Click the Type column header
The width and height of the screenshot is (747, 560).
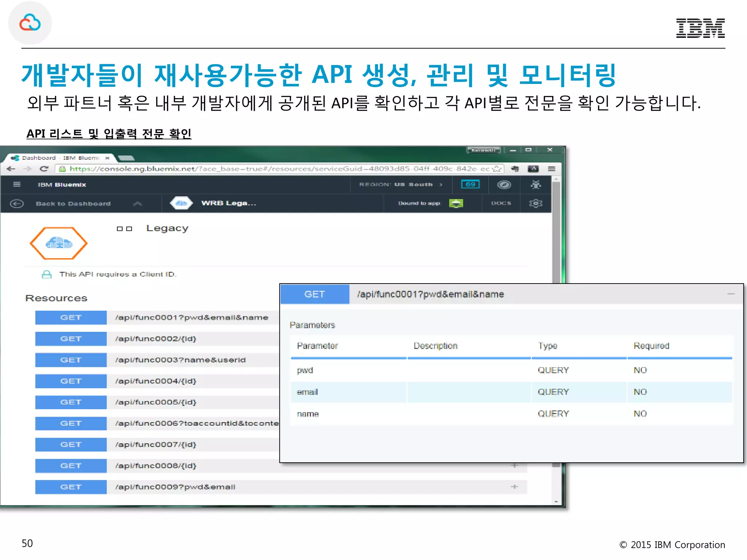point(547,346)
